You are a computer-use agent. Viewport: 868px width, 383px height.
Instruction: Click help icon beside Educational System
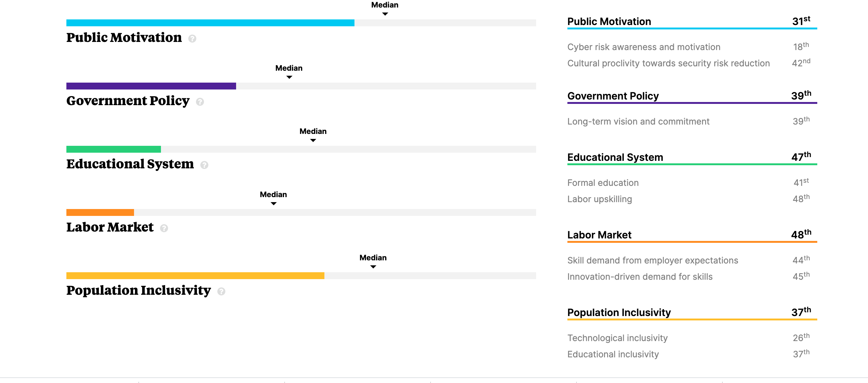(204, 165)
